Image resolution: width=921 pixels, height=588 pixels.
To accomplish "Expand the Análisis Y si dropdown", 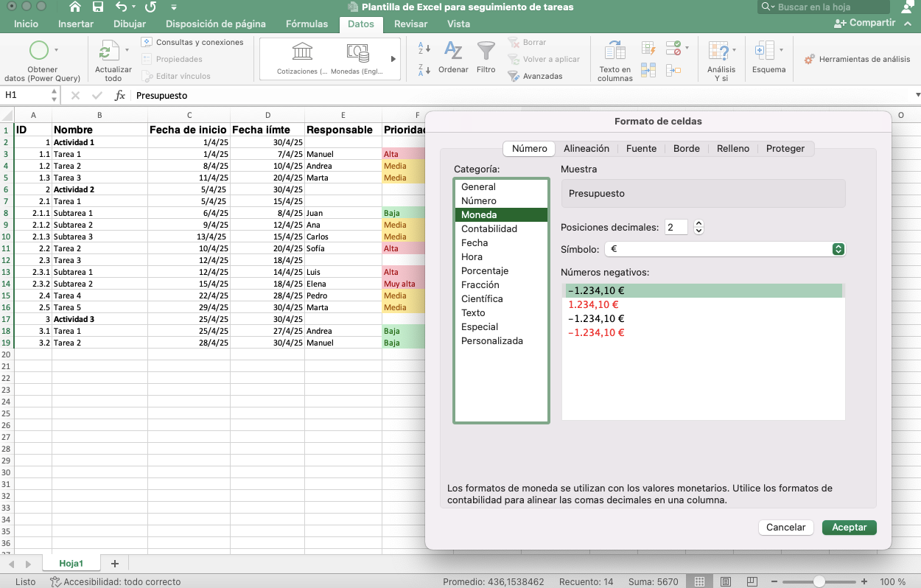I will coord(734,51).
